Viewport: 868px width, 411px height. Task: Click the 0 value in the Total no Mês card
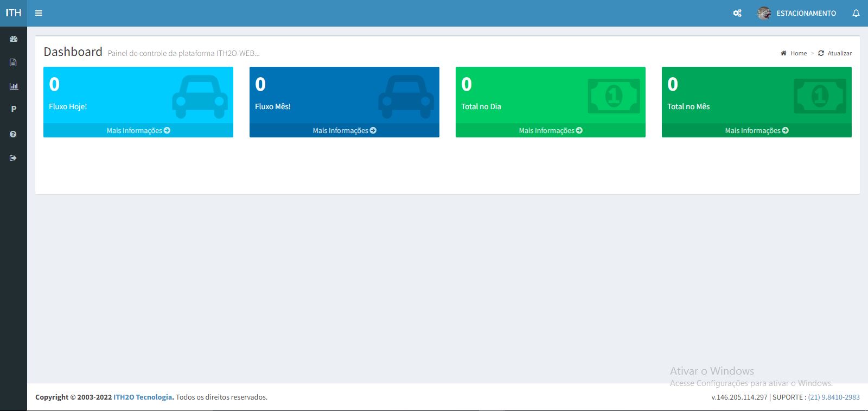[x=673, y=84]
